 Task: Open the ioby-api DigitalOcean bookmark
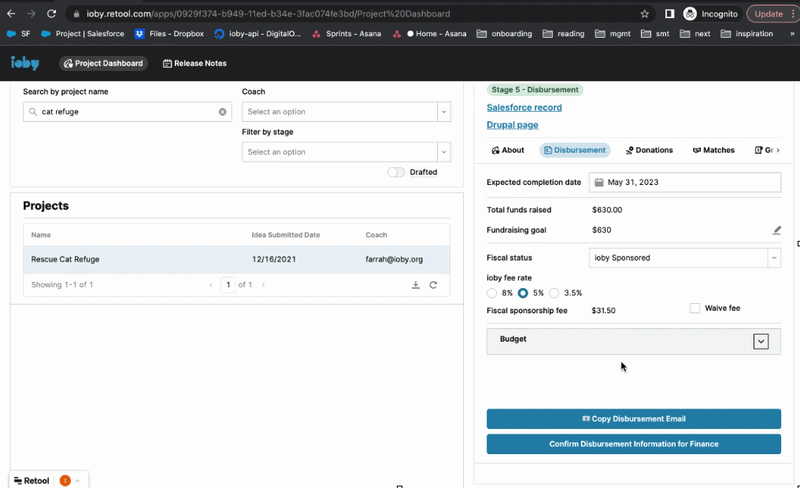coord(258,34)
